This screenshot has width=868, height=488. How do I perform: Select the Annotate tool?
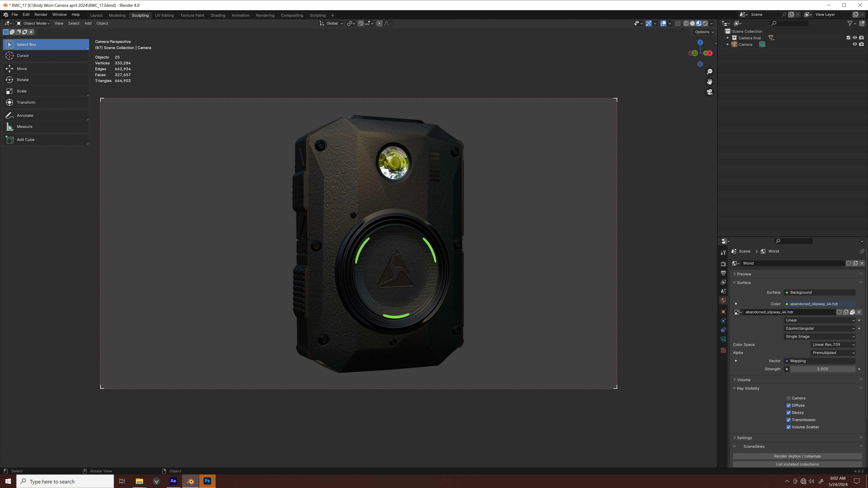(x=25, y=115)
